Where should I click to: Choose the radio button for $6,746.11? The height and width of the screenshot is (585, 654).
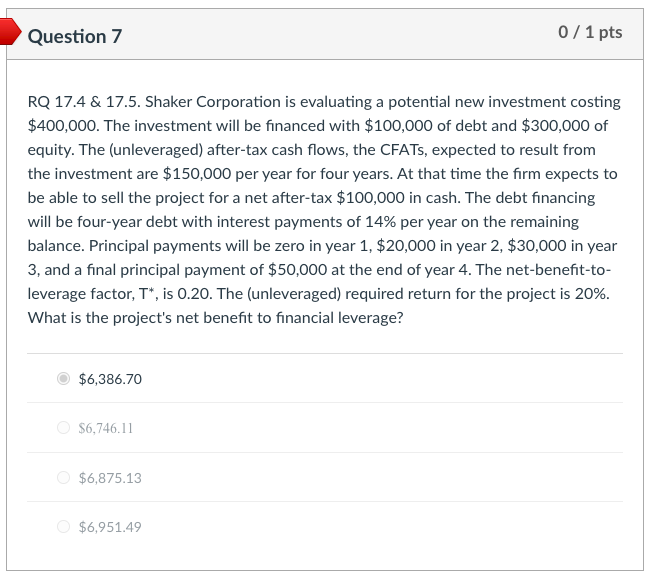click(x=64, y=428)
